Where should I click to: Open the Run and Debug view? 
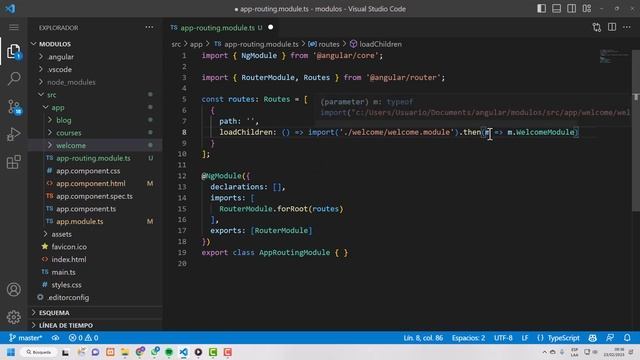point(13,134)
